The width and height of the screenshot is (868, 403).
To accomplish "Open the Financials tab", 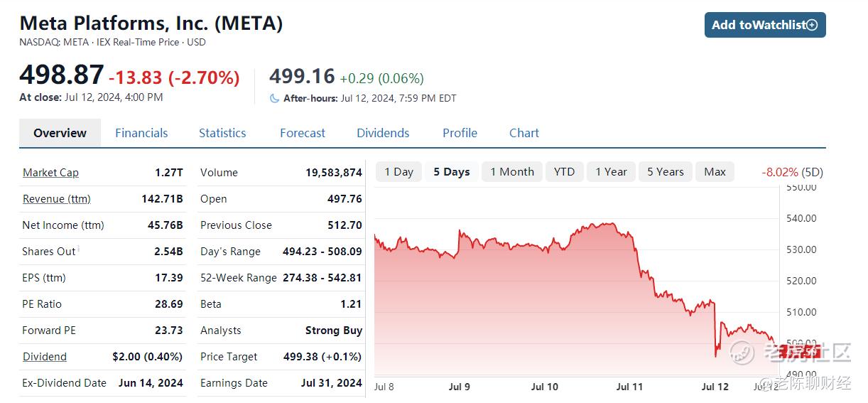I will pyautogui.click(x=141, y=133).
